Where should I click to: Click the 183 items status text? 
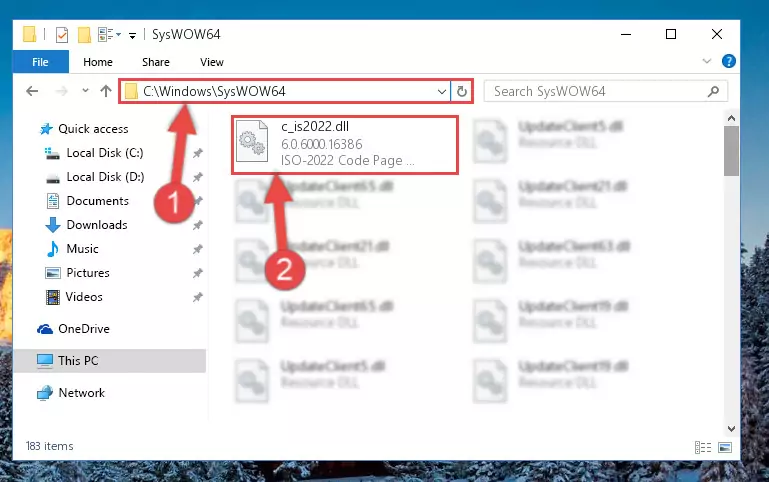tap(50, 446)
